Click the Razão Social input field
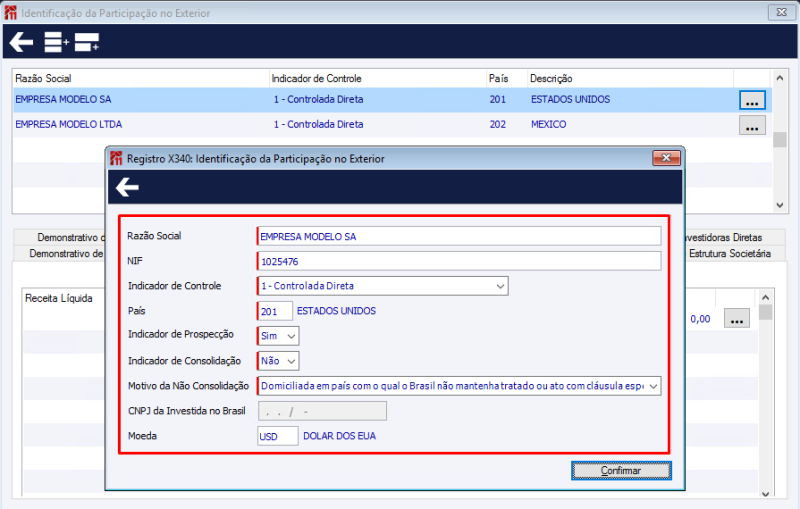Image resolution: width=800 pixels, height=509 pixels. point(459,237)
